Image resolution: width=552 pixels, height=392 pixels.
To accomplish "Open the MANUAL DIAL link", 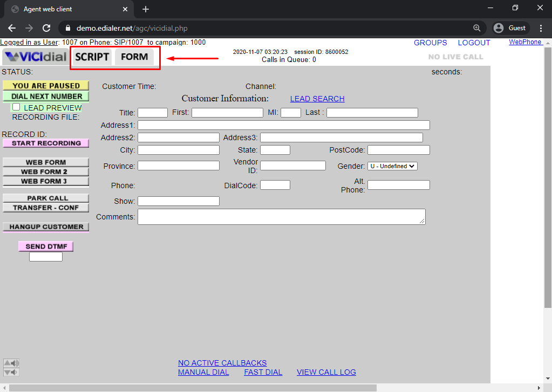I will pyautogui.click(x=203, y=372).
